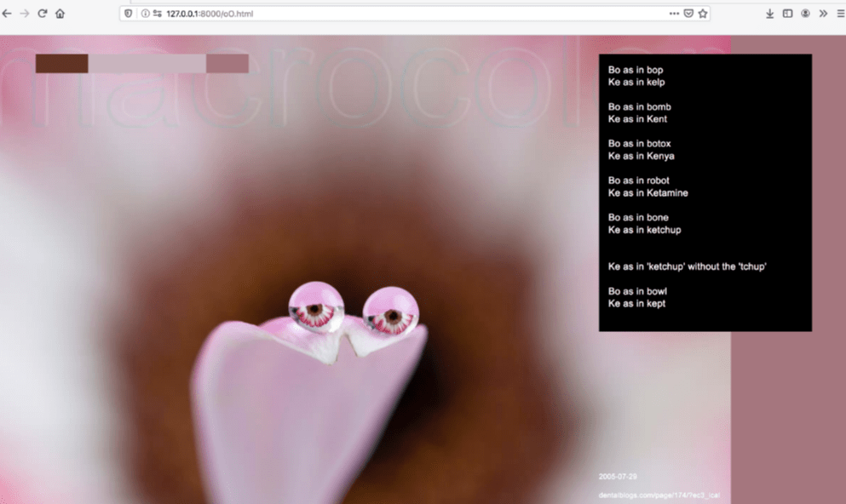Toggle the browser sidebar view
This screenshot has width=846, height=504.
(x=787, y=13)
